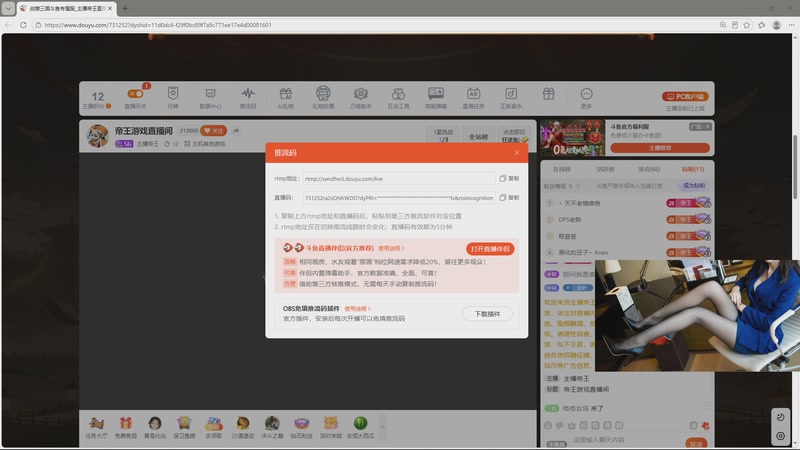Open the browser profile avatar
This screenshot has height=450, width=800.
click(x=777, y=24)
